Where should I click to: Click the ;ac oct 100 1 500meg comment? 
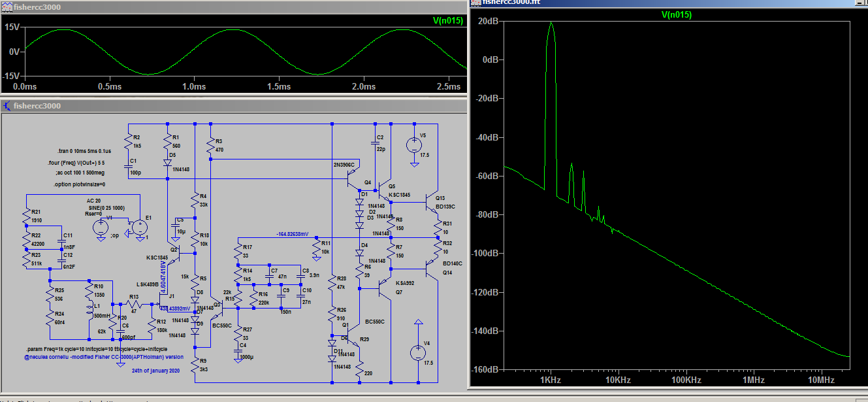point(80,173)
